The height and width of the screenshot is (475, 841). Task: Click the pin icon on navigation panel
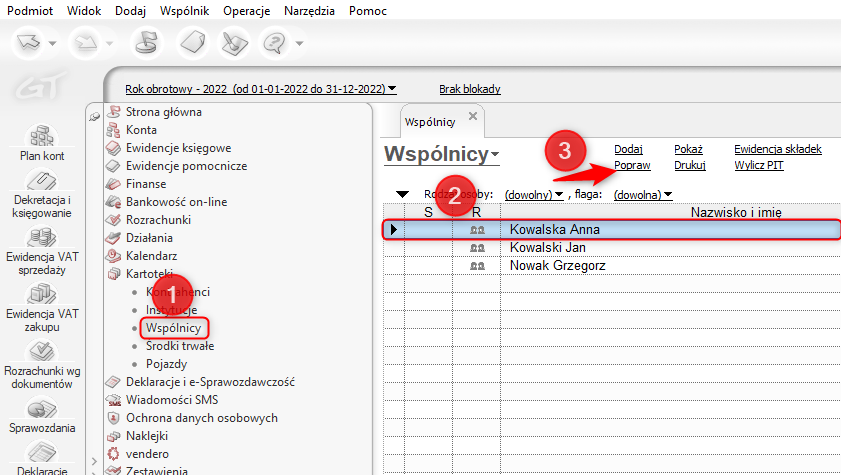click(94, 116)
